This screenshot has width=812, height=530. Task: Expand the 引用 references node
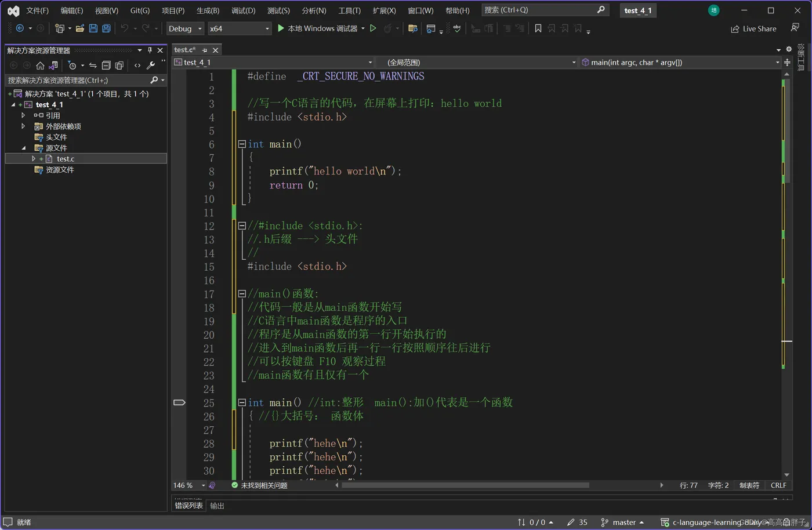click(23, 115)
